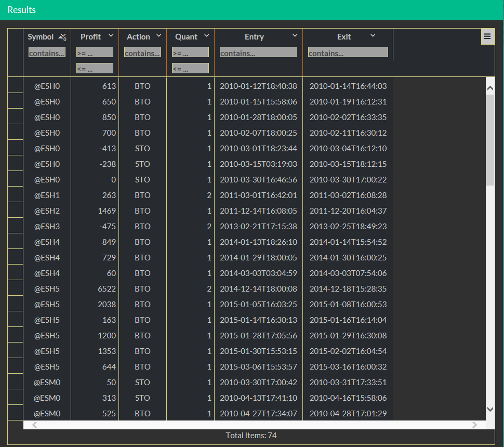
Task: Focus the Action contains filter field
Action: [142, 52]
